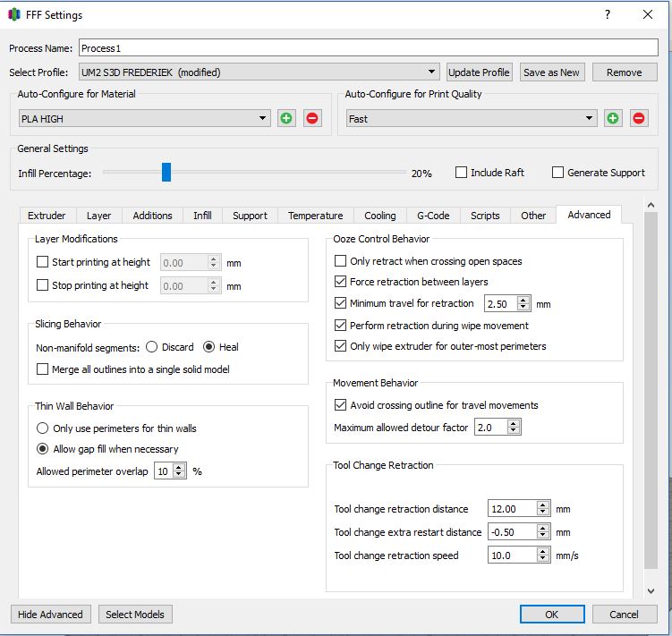672x636 pixels.
Task: Toggle Force retraction between layers
Action: (341, 282)
